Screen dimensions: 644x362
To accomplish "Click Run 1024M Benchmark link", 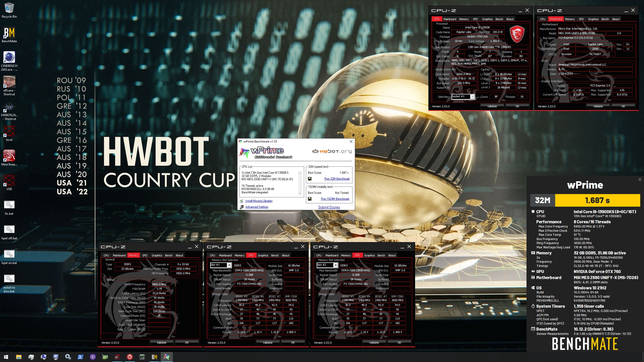I will pos(335,199).
